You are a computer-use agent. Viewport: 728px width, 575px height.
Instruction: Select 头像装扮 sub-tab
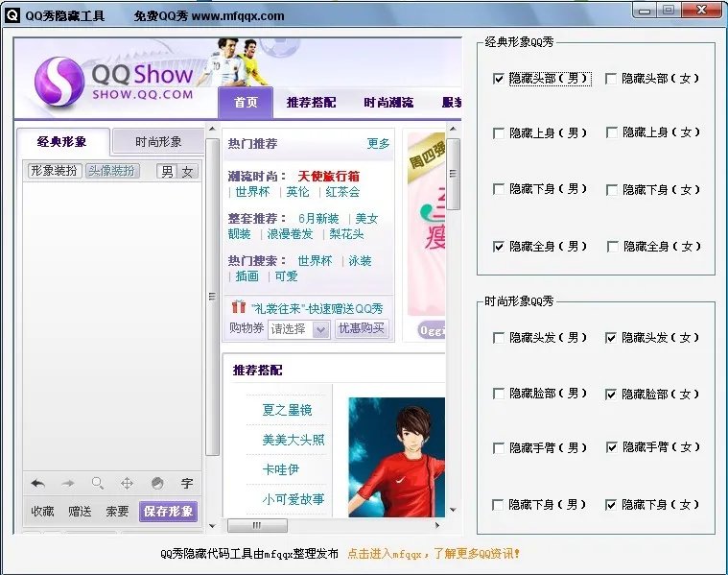tap(112, 171)
